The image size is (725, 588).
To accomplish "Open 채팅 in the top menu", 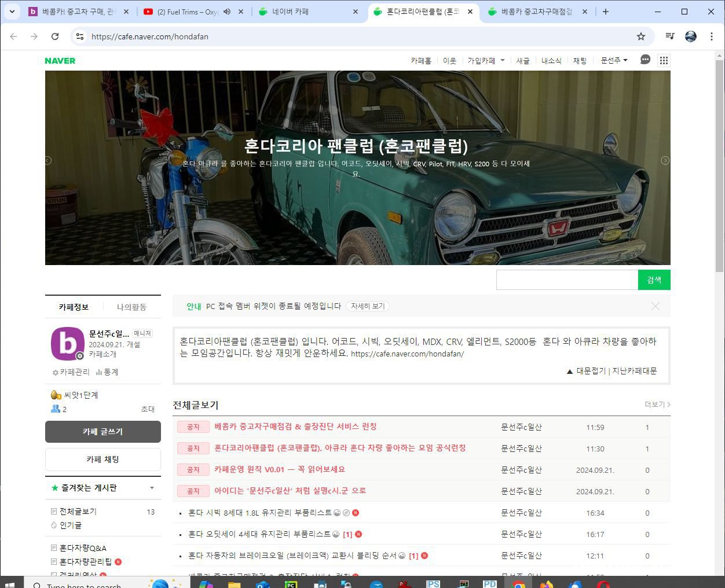I will pyautogui.click(x=580, y=60).
